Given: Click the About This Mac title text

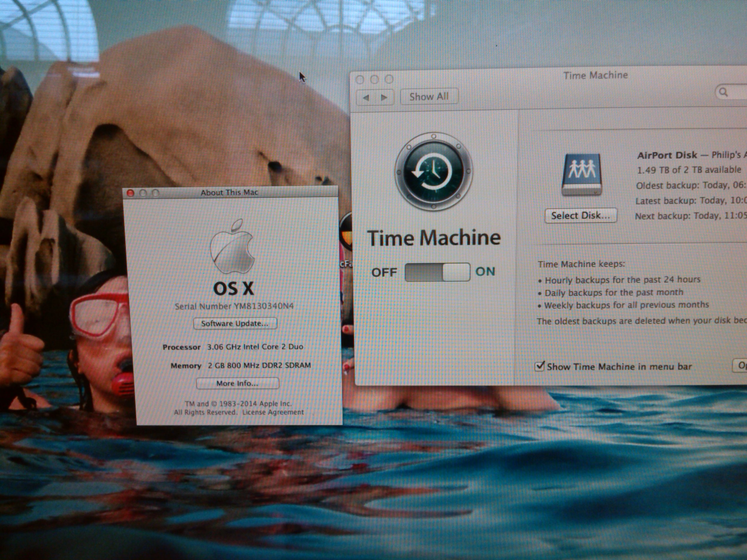Looking at the screenshot, I should coord(229,192).
